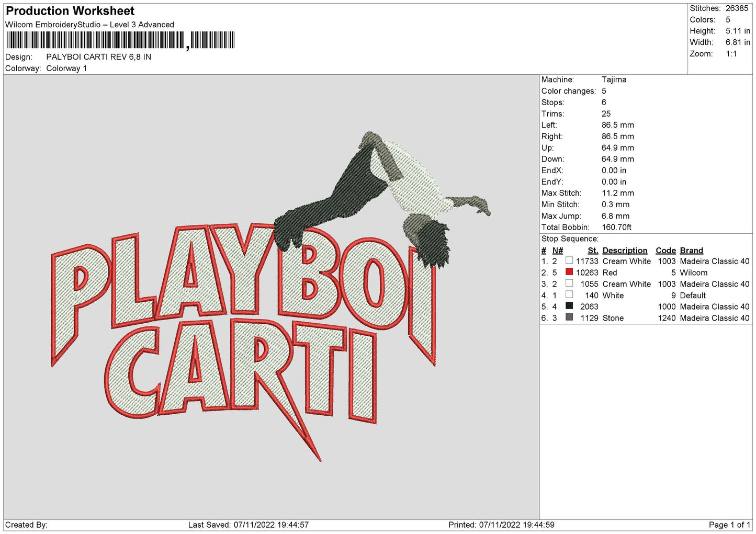Image resolution: width=756 pixels, height=534 pixels.
Task: Click the Last Saved timestamp
Action: (x=249, y=525)
